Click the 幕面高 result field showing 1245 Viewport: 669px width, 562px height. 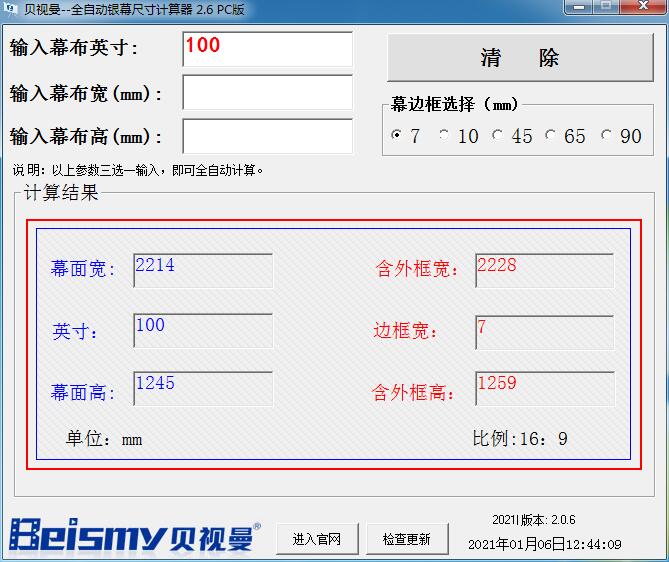pos(203,389)
